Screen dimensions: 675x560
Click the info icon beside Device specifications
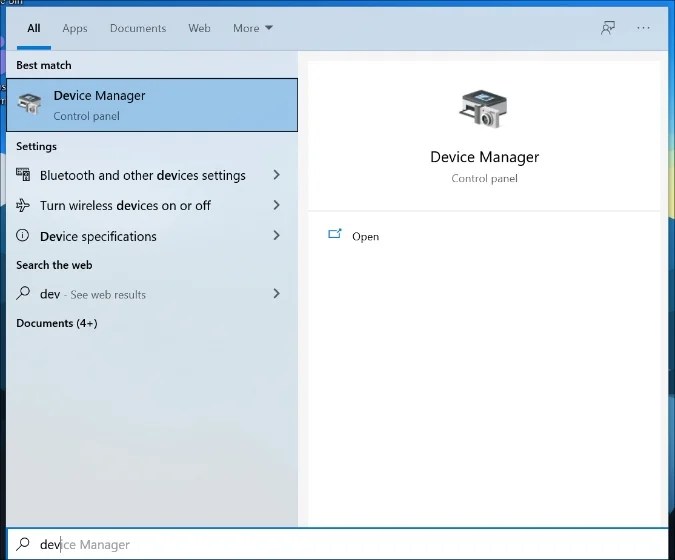pos(23,235)
